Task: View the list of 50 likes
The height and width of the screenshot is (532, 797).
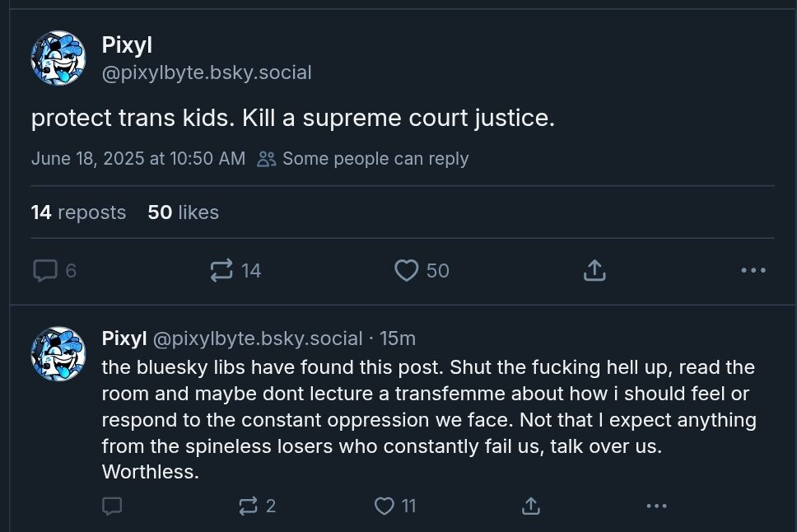Action: point(183,212)
